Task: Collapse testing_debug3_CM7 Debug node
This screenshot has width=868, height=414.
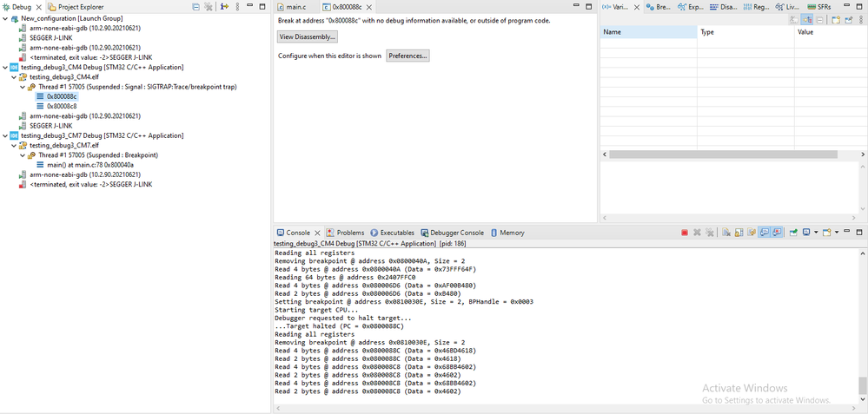Action: (5, 135)
